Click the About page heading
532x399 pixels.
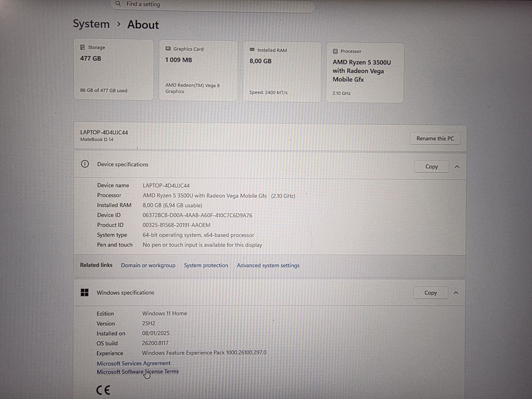[x=143, y=25]
